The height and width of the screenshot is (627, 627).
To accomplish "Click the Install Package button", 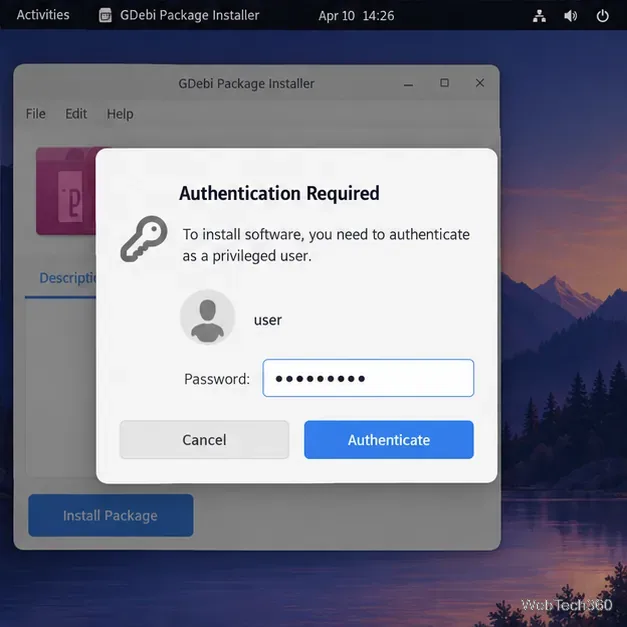I will (x=111, y=515).
